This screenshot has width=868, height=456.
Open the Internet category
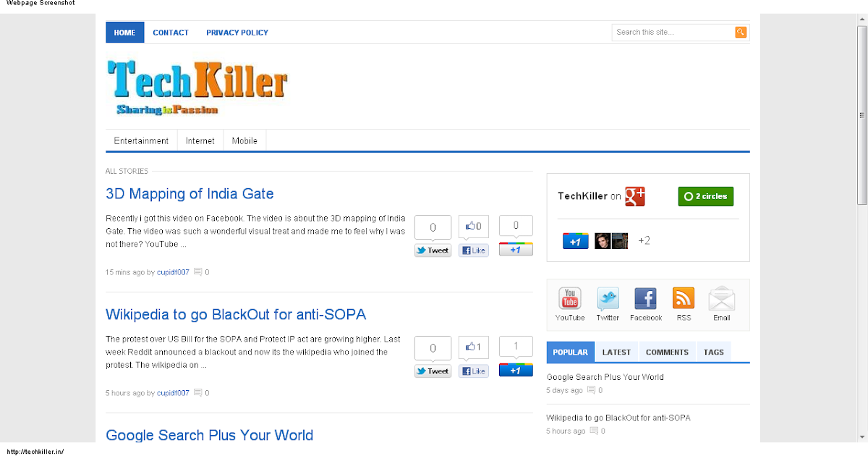point(200,140)
